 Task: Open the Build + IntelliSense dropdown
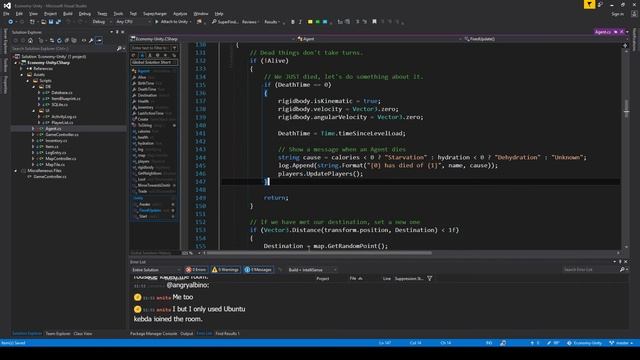(312, 270)
